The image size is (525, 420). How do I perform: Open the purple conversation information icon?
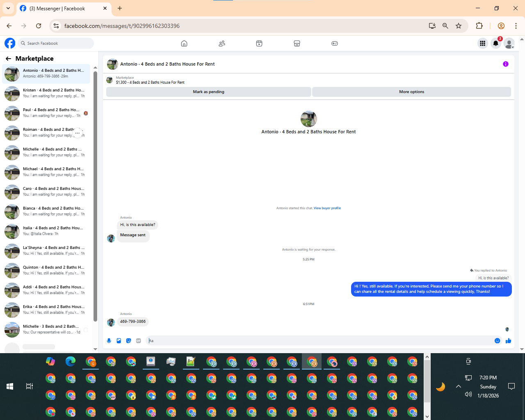506,64
